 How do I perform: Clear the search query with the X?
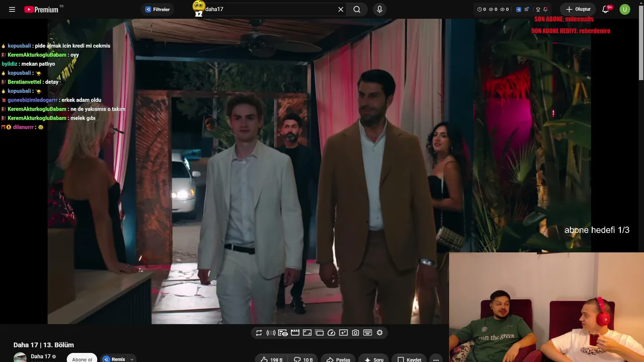click(341, 10)
